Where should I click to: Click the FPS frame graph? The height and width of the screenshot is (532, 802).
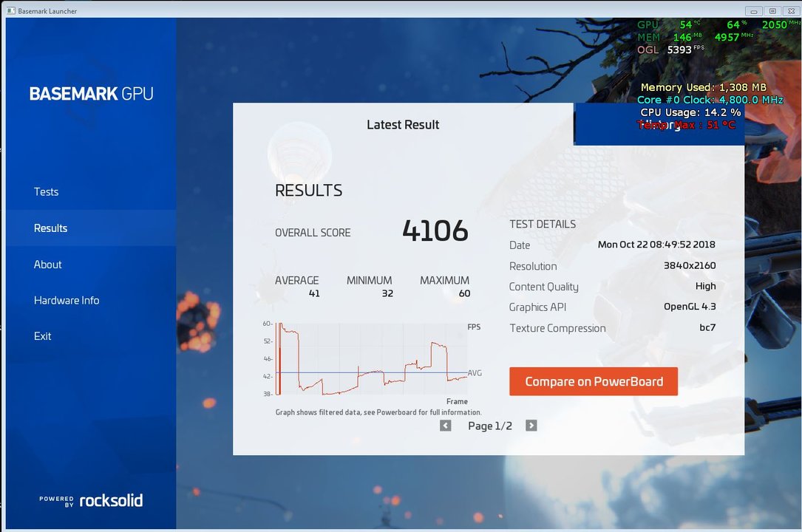[x=372, y=359]
